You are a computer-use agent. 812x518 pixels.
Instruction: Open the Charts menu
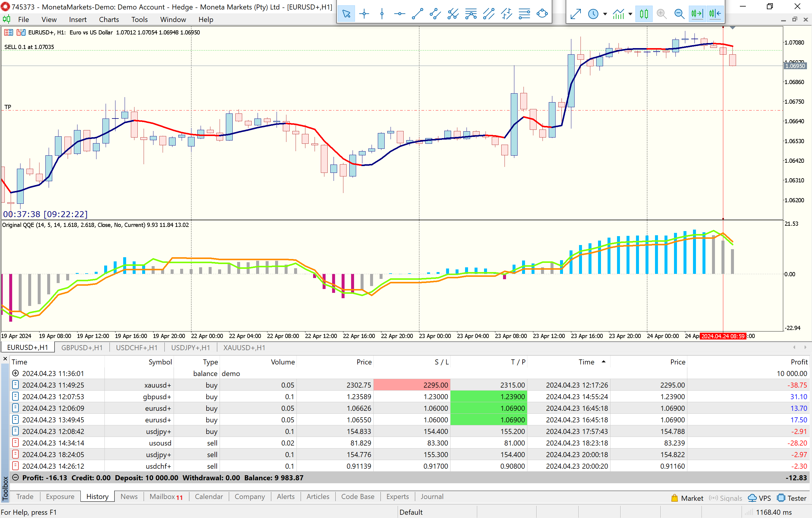109,20
